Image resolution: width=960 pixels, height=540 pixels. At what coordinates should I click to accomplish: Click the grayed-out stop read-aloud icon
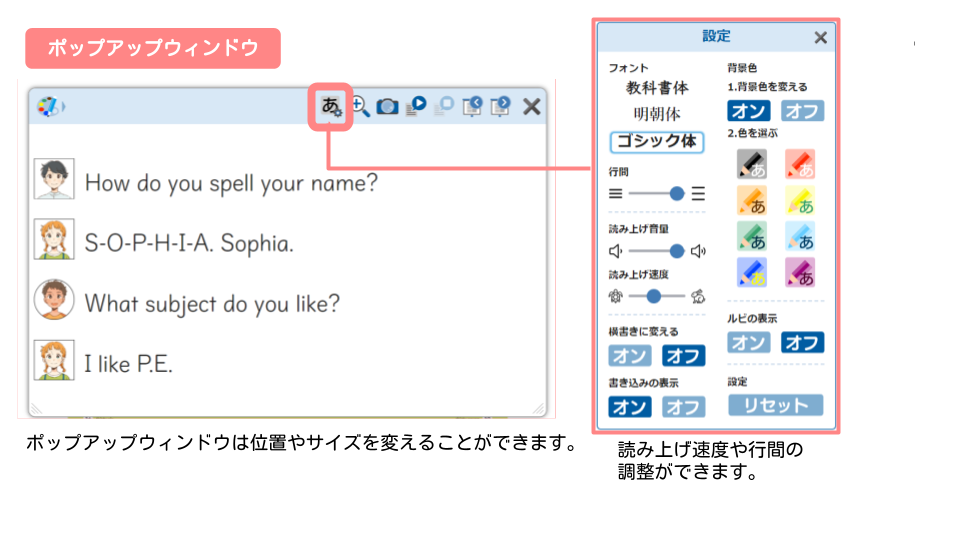[x=444, y=106]
